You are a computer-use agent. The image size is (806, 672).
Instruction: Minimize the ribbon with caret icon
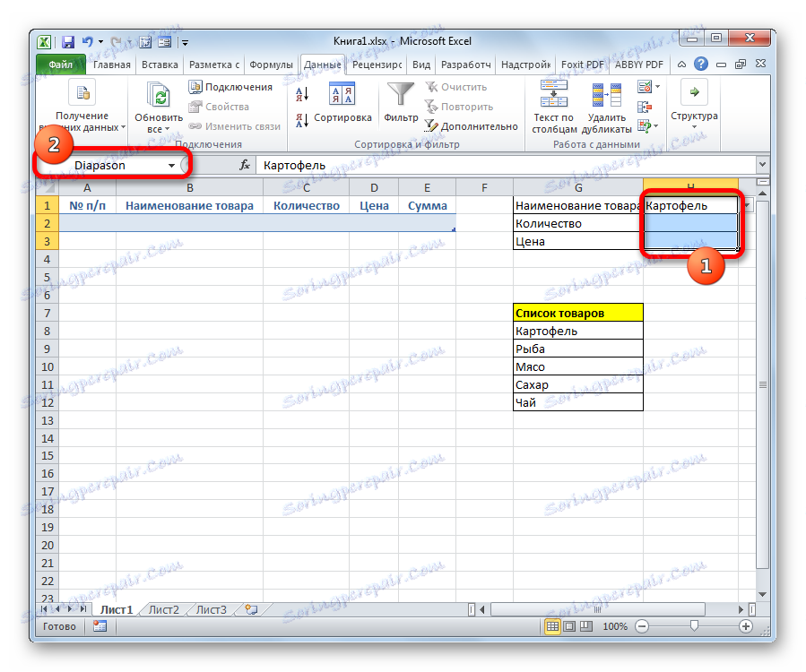click(681, 65)
